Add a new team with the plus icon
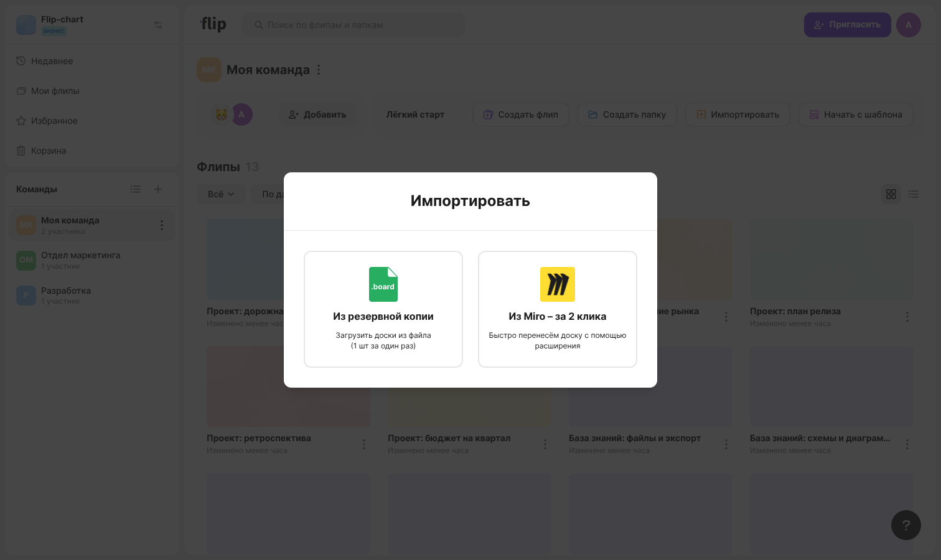This screenshot has height=560, width=941. 158,189
